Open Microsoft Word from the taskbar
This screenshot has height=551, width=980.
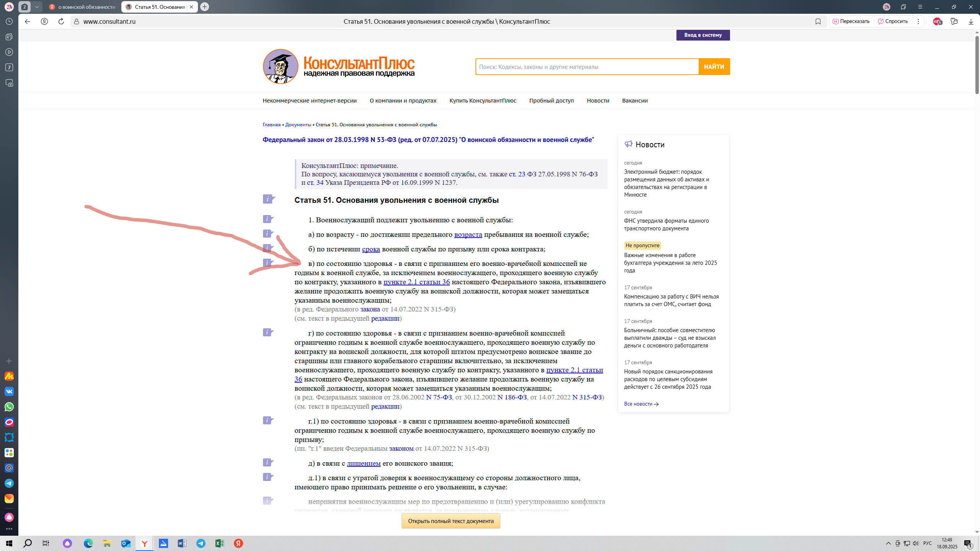(x=182, y=543)
